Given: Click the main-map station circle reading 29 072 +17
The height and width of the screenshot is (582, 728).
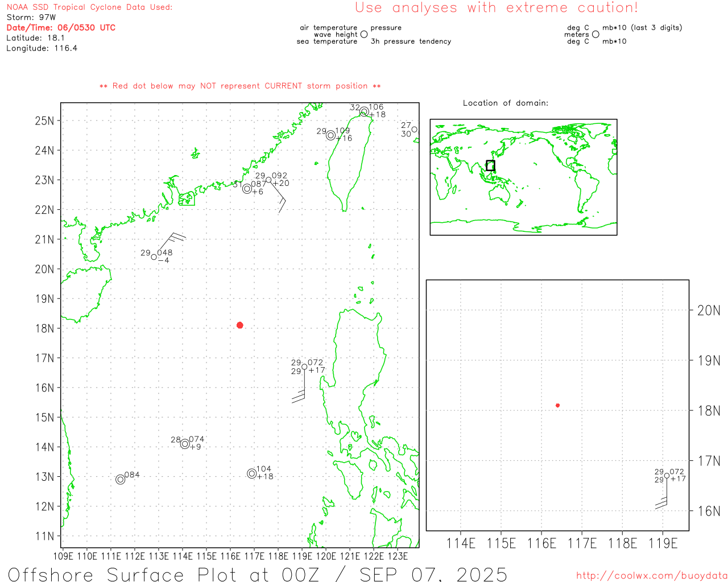Looking at the screenshot, I should 304,367.
